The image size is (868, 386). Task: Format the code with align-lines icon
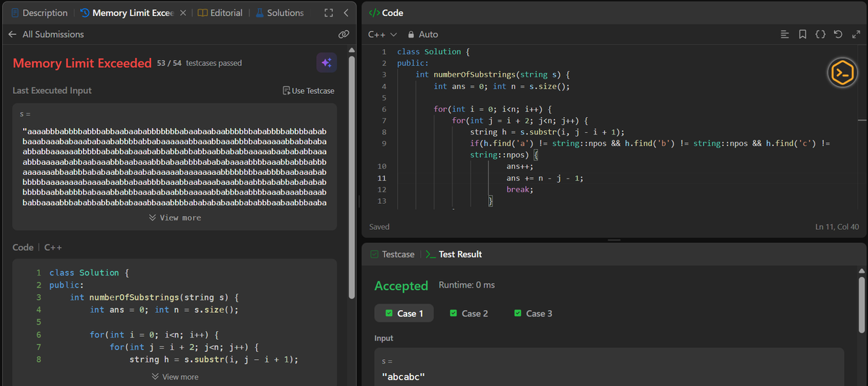(786, 34)
